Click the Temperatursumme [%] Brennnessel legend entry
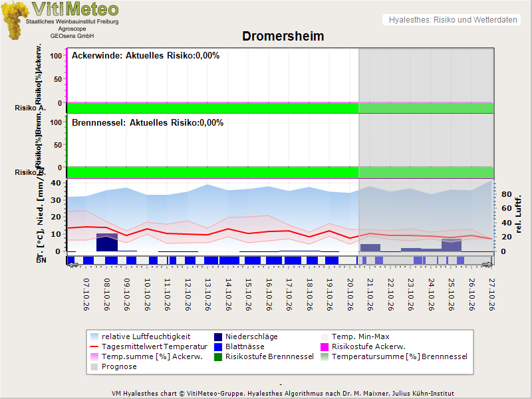The height and width of the screenshot is (399, 532). click(394, 357)
